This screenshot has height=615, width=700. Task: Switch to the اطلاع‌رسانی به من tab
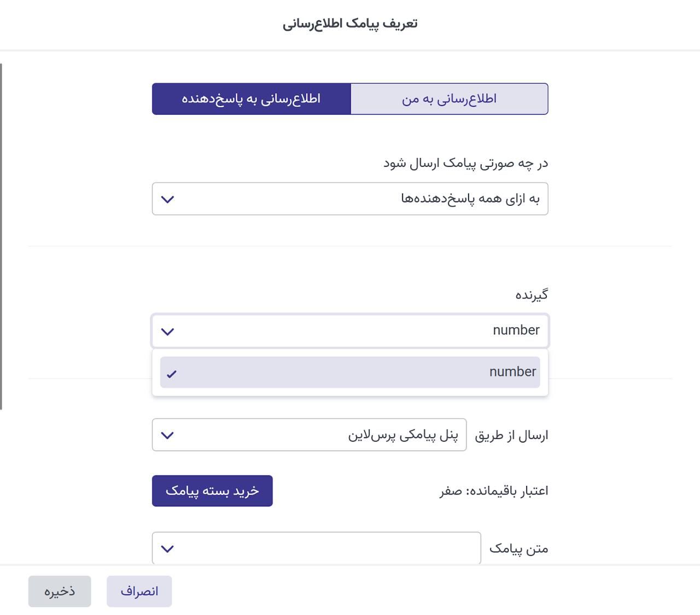pos(449,99)
